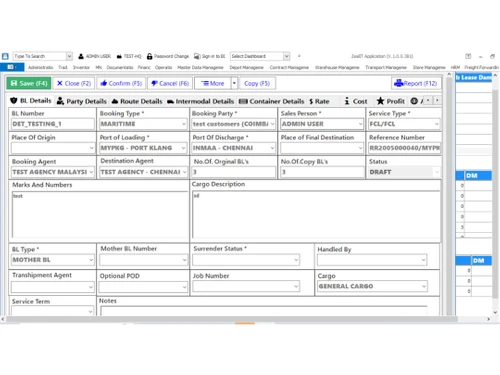Image resolution: width=500 pixels, height=375 pixels.
Task: Click the Reference Number field
Action: coord(404,148)
